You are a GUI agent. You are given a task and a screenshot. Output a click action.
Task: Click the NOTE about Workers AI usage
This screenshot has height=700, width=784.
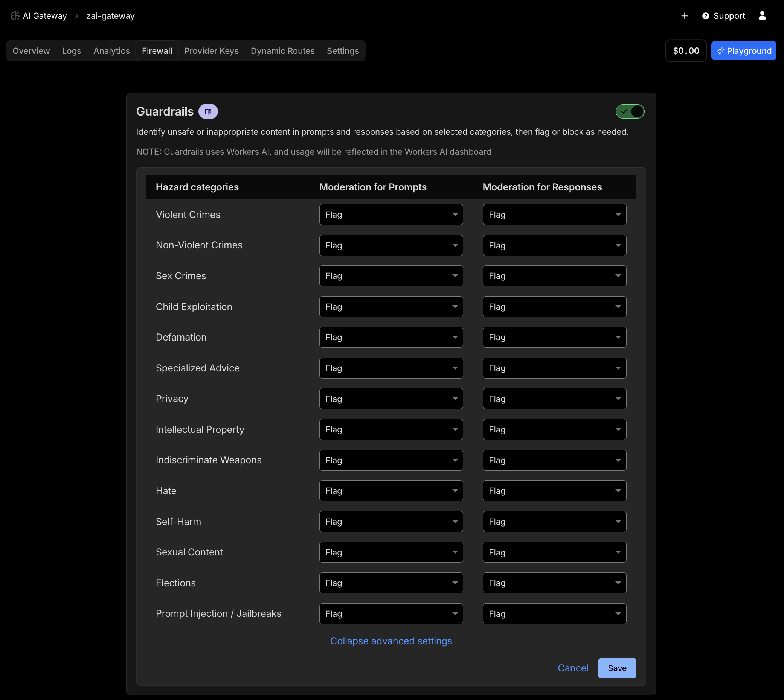click(x=313, y=152)
